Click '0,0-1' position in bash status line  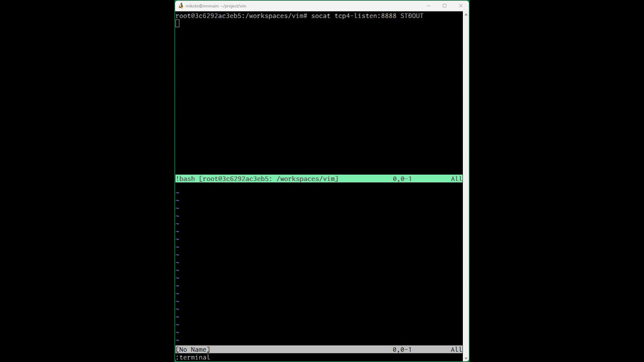tap(402, 178)
